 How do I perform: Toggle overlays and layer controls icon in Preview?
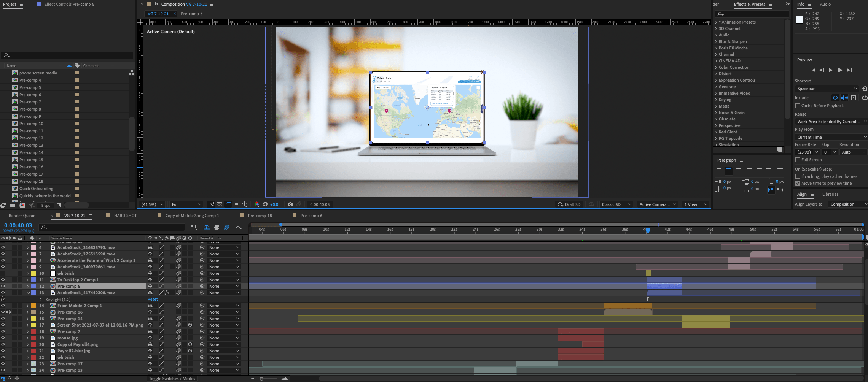pos(854,98)
